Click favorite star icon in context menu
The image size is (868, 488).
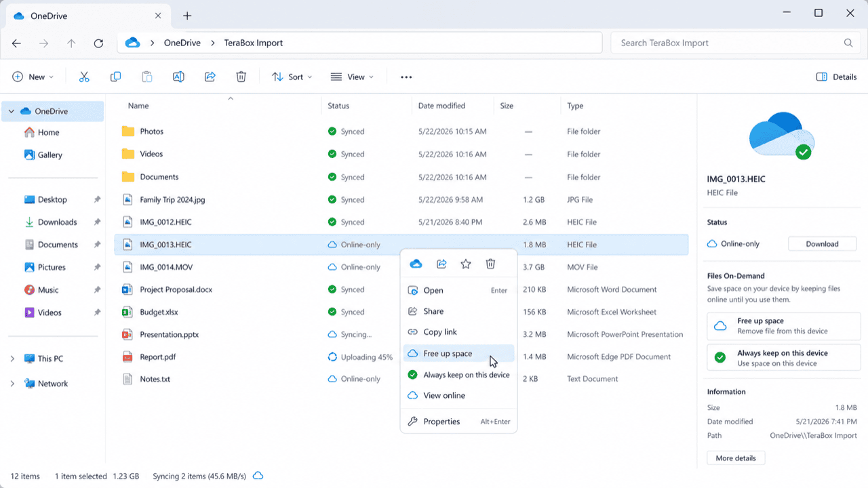click(x=466, y=264)
